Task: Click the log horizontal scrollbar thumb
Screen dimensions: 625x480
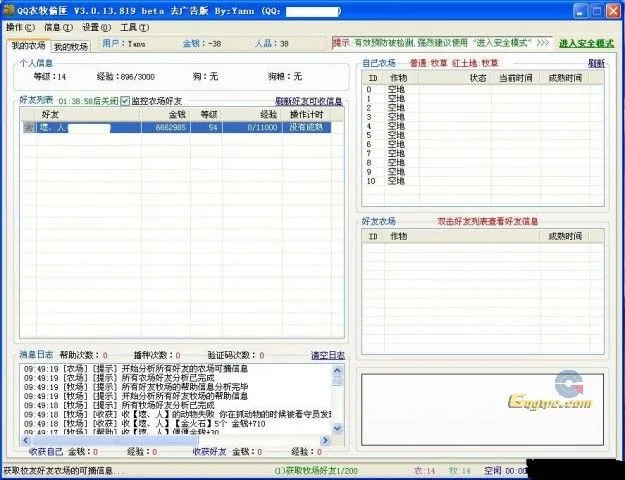Action: coord(115,441)
